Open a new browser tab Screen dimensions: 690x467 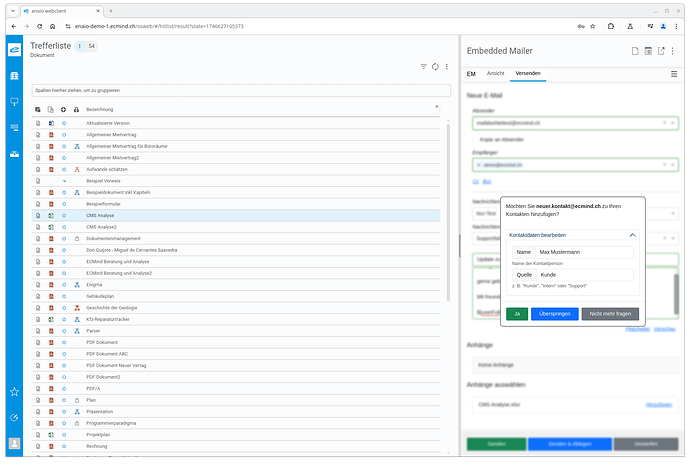coord(111,11)
